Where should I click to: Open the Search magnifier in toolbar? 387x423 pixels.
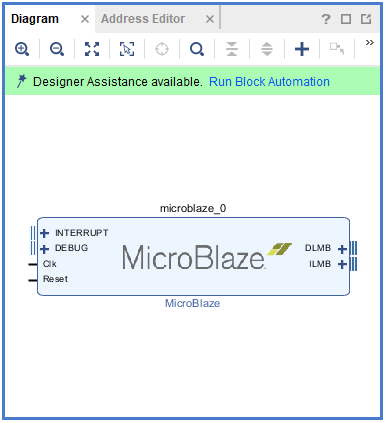pos(197,49)
